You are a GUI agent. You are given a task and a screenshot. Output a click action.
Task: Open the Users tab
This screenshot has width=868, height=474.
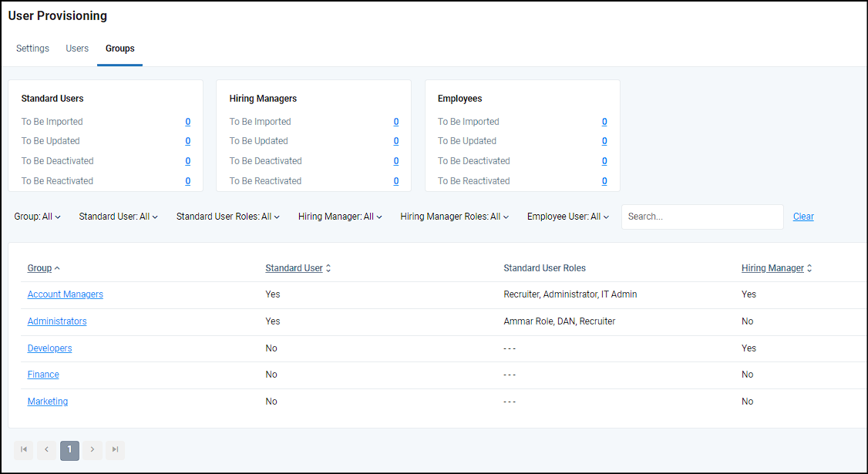[x=77, y=48]
